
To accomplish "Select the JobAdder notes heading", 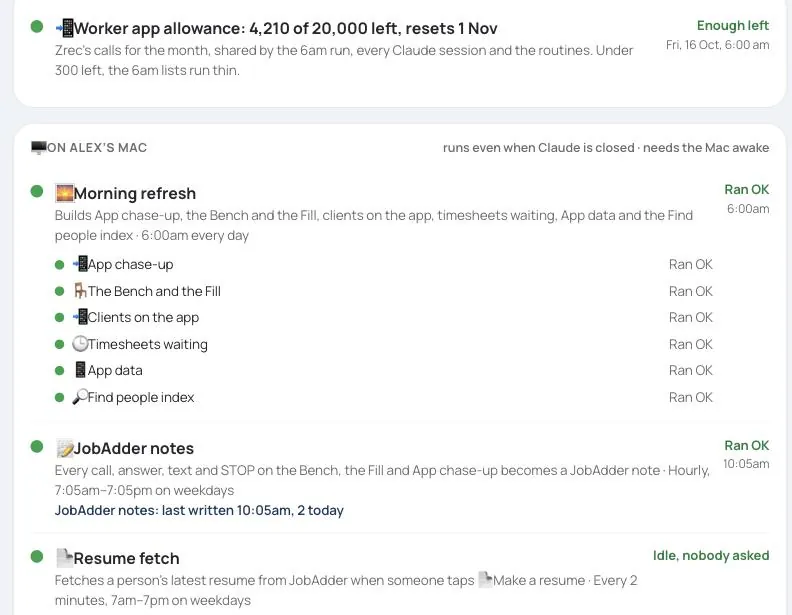I will [134, 448].
